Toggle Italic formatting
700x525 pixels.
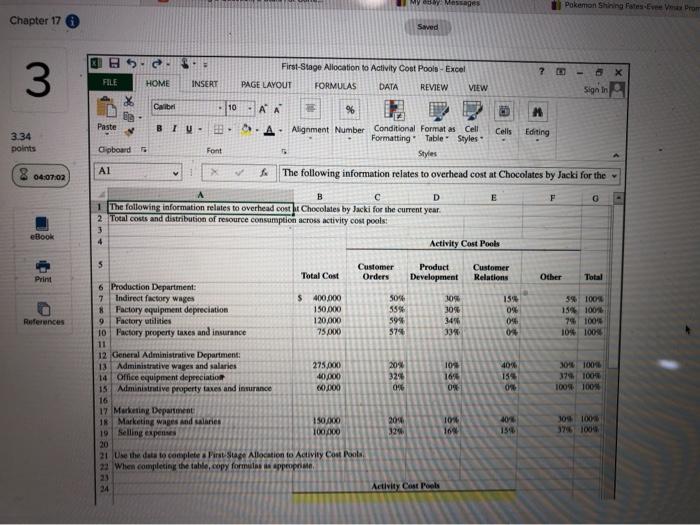coord(175,129)
